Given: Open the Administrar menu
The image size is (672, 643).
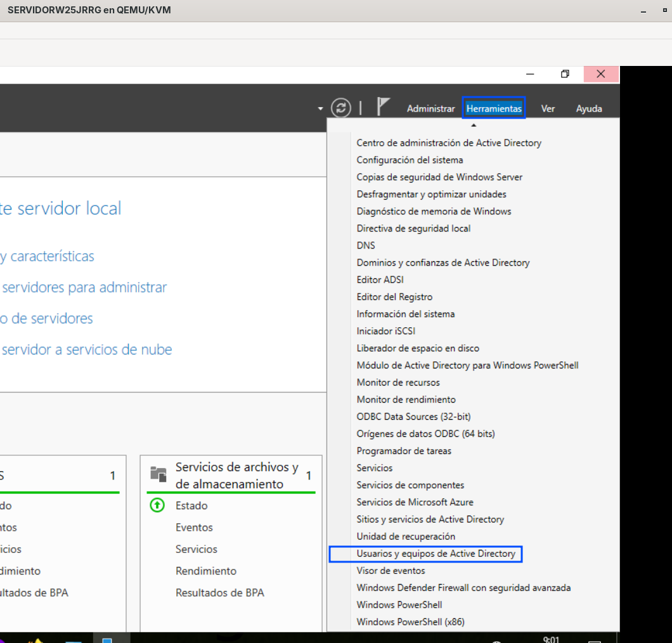Looking at the screenshot, I should click(x=430, y=109).
